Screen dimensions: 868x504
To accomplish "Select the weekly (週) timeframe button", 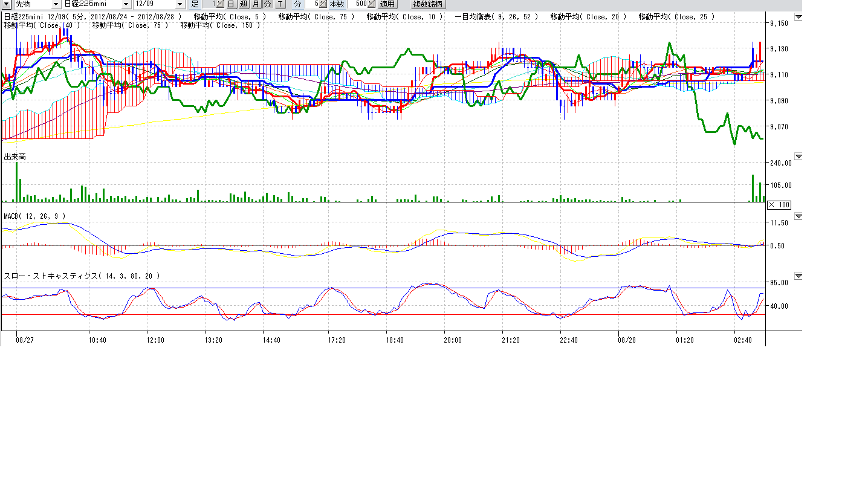I will click(244, 4).
